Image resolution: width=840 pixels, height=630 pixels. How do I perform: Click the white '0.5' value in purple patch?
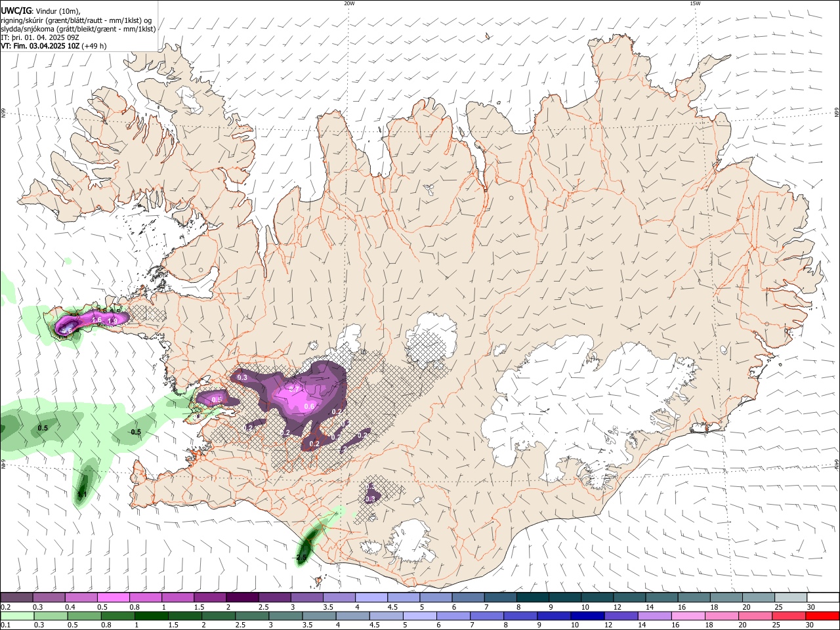(217, 399)
